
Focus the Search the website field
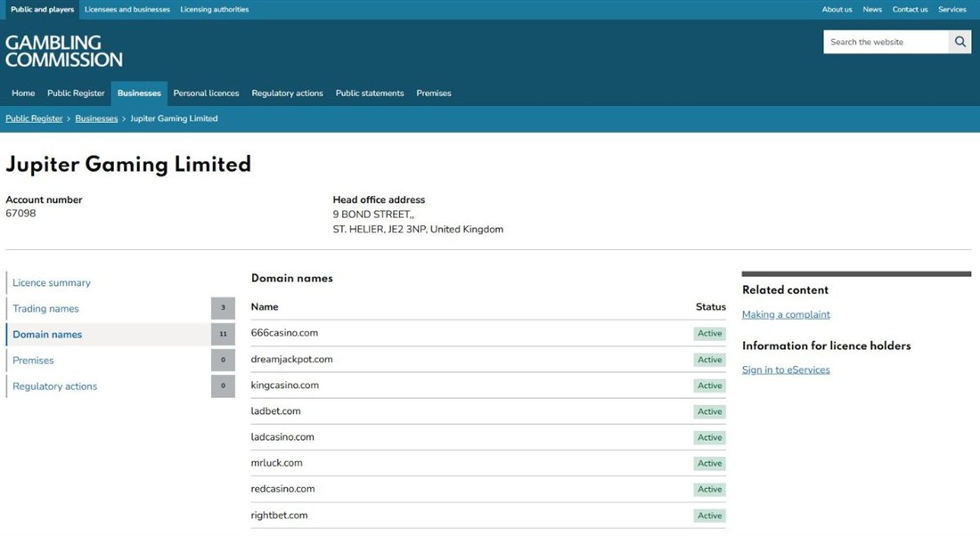pos(886,42)
